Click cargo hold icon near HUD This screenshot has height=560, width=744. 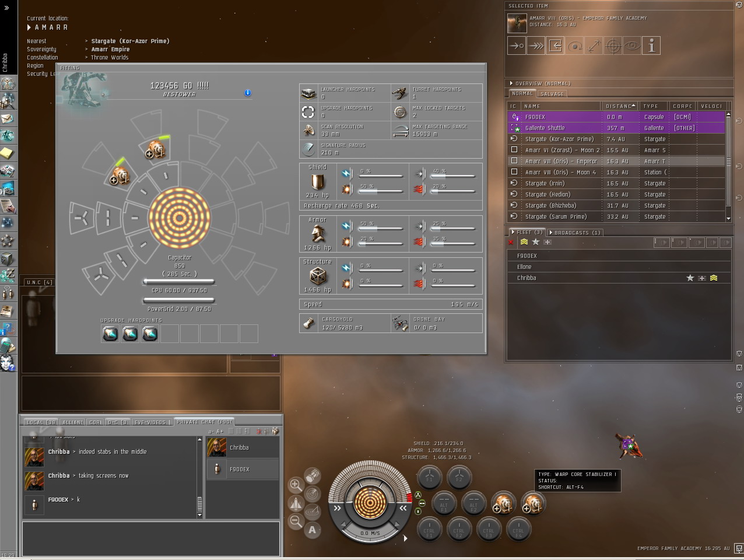[313, 475]
